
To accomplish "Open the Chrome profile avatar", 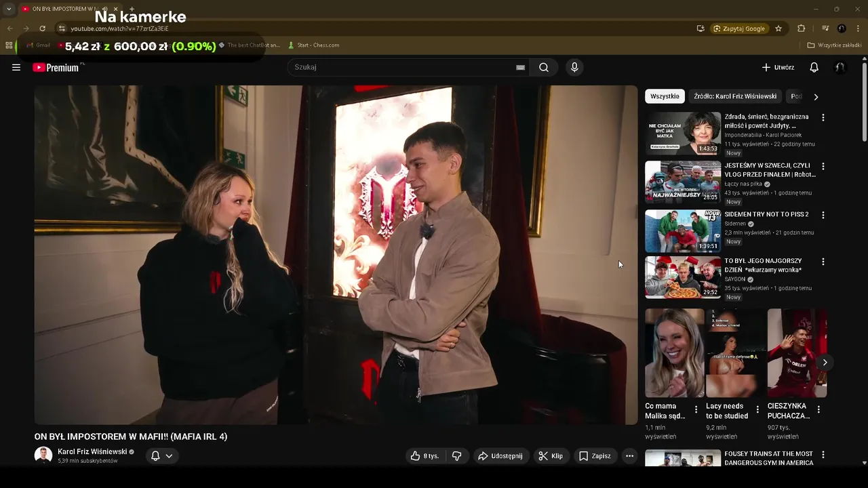I will pyautogui.click(x=842, y=28).
